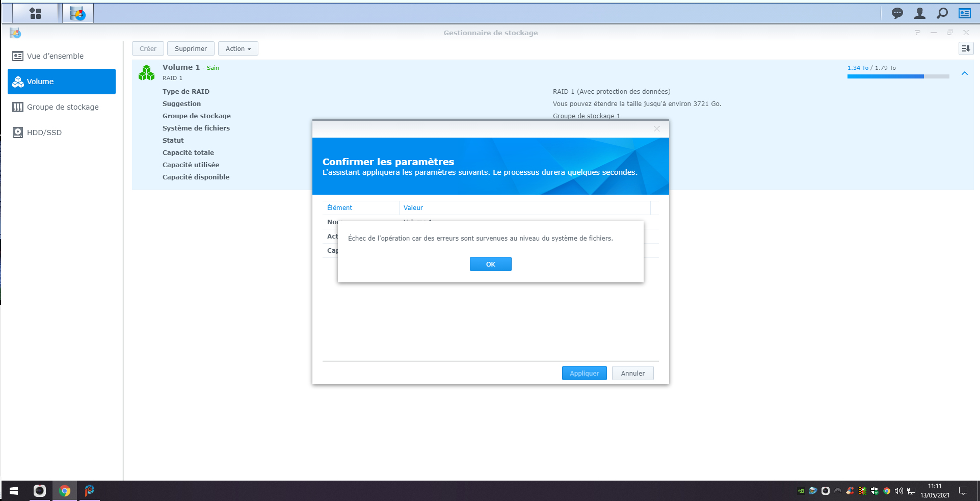Click the Appliquer button

pos(585,373)
